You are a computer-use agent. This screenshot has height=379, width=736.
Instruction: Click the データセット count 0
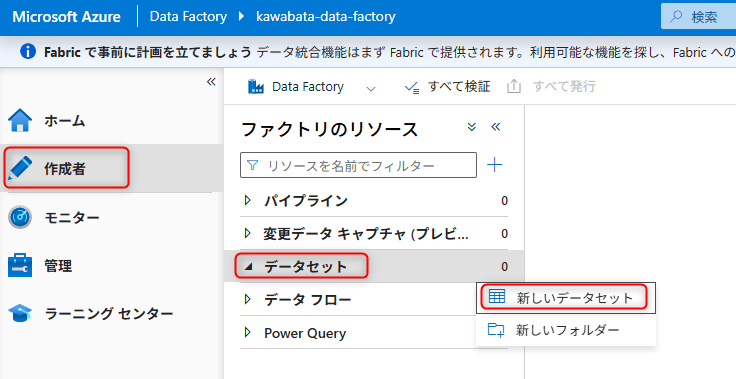504,267
